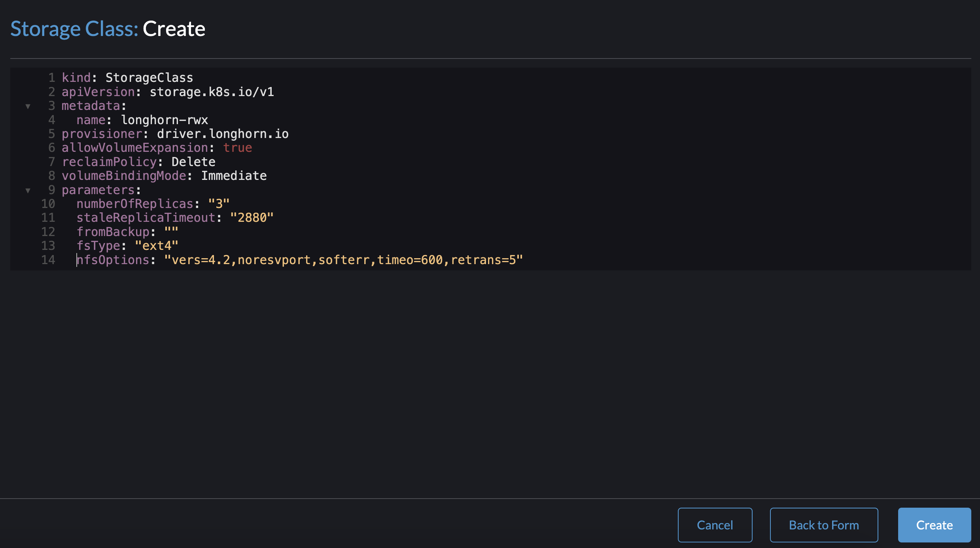Expand the tree item on line 3
The image size is (980, 548).
(28, 106)
